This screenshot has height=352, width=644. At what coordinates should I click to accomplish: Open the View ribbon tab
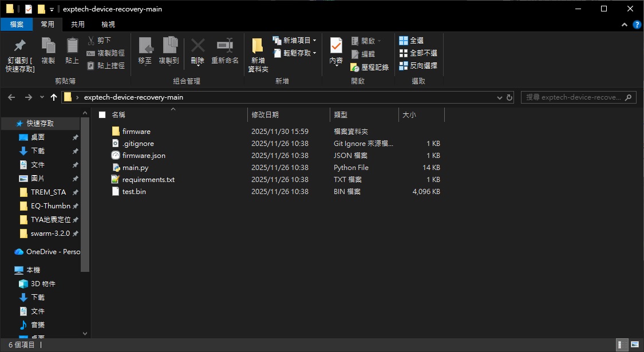(x=108, y=25)
